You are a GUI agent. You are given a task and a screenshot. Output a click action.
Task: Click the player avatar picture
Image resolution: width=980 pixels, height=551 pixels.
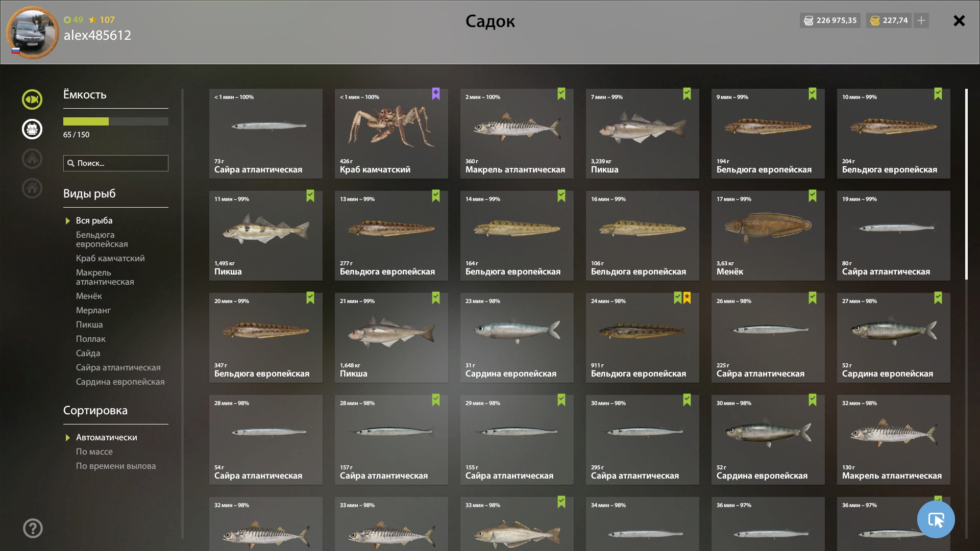point(32,33)
